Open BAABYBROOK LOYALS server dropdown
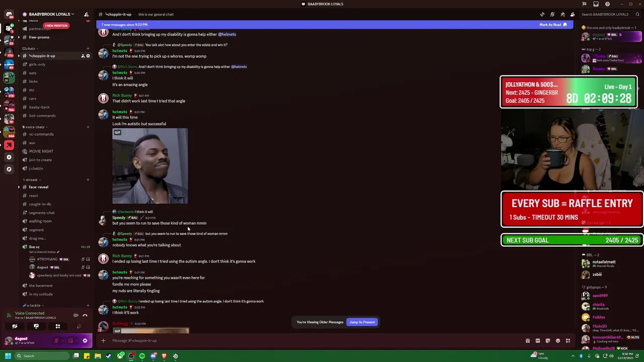The width and height of the screenshot is (644, 362). 51,14
